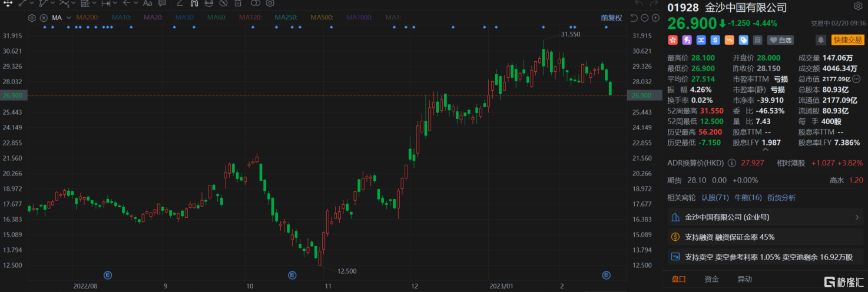868x292 pixels.
Task: Click the MA250 legend label
Action: [x=286, y=18]
